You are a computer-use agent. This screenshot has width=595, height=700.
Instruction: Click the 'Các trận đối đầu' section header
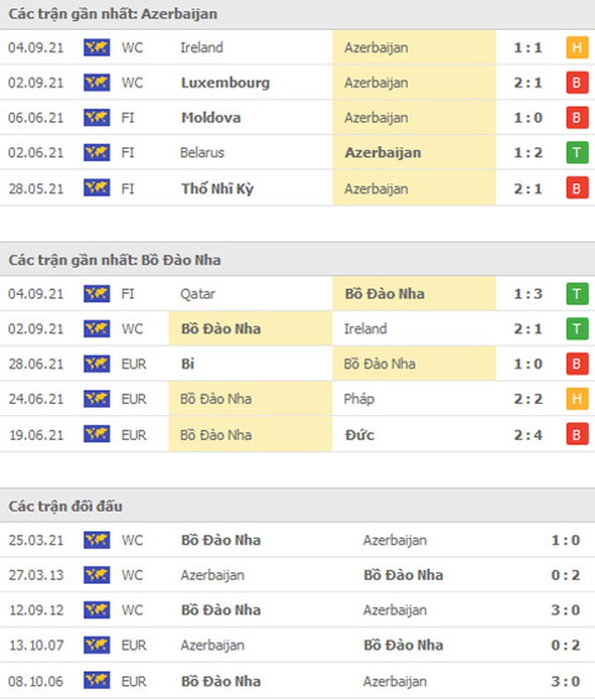tap(66, 506)
